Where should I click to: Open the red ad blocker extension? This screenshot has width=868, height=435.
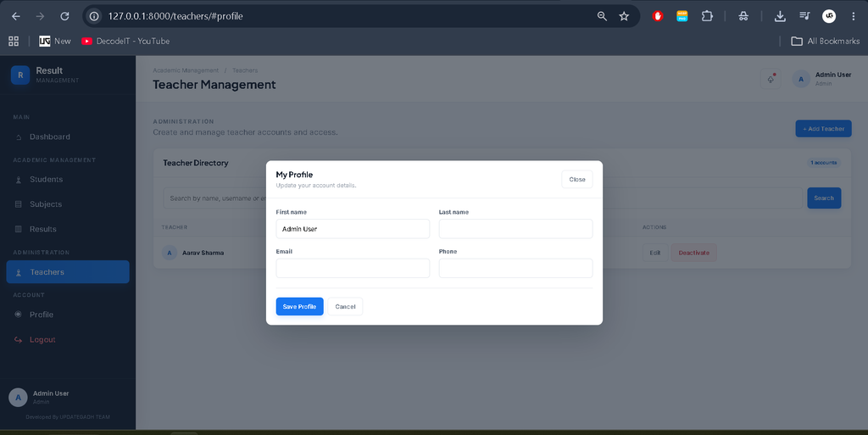658,16
